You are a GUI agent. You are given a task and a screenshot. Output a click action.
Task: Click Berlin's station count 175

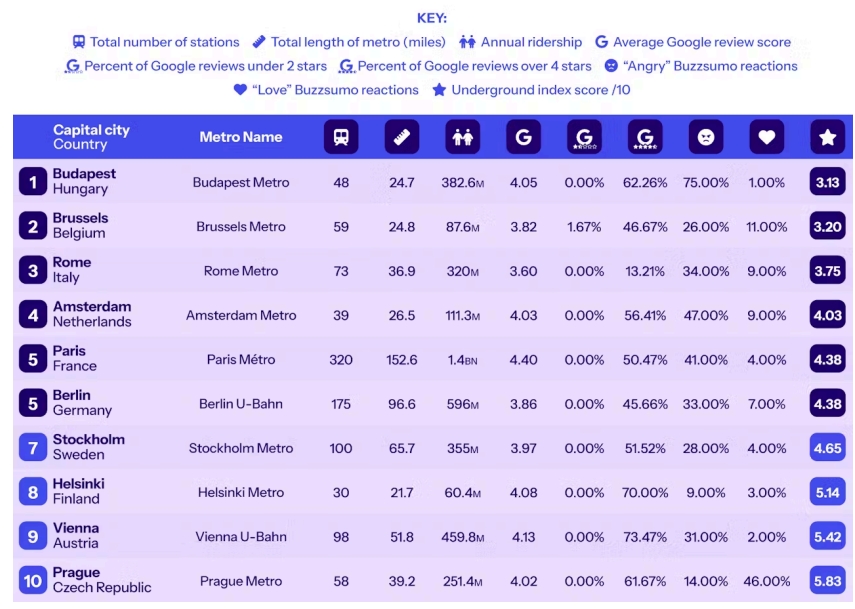pos(341,404)
